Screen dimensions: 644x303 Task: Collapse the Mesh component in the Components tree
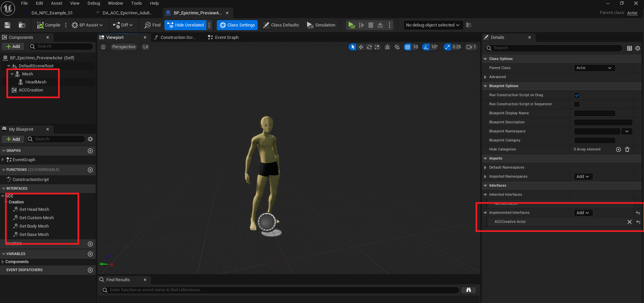(12, 74)
